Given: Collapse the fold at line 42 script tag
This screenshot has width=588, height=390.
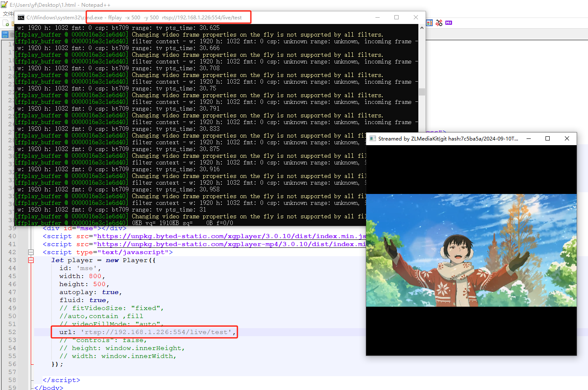Looking at the screenshot, I should click(31, 252).
